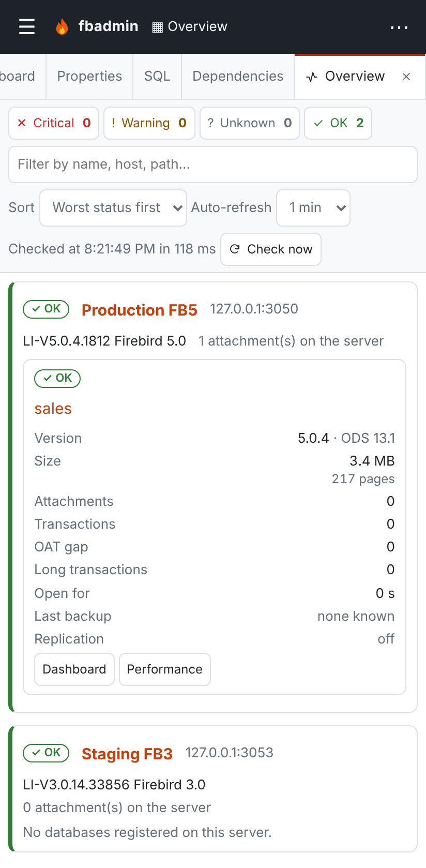Image resolution: width=426 pixels, height=868 pixels.
Task: Click the Last backup none known value
Action: [356, 616]
